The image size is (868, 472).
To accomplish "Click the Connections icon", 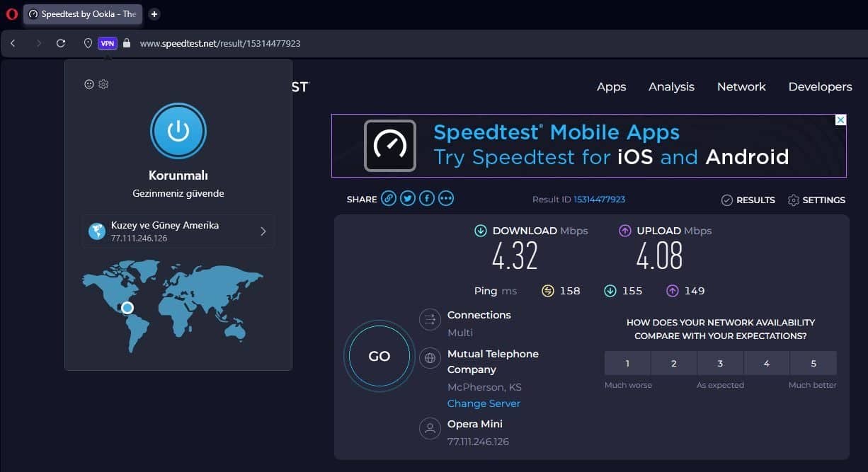I will [x=430, y=319].
